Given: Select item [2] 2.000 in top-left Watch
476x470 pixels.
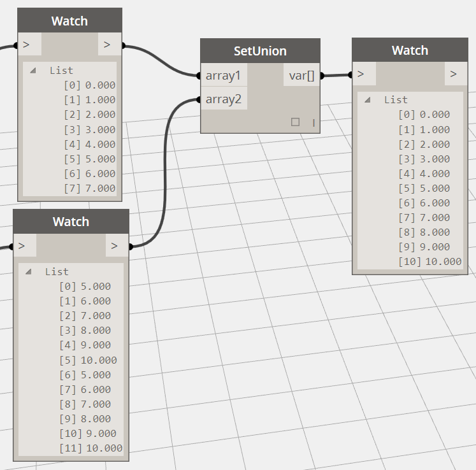Looking at the screenshot, I should pos(90,115).
